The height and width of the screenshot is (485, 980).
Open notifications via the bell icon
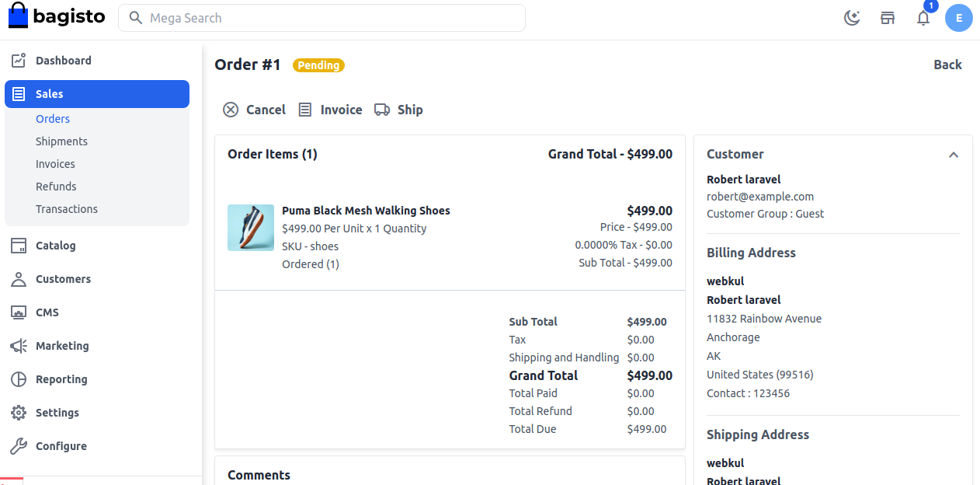tap(923, 17)
